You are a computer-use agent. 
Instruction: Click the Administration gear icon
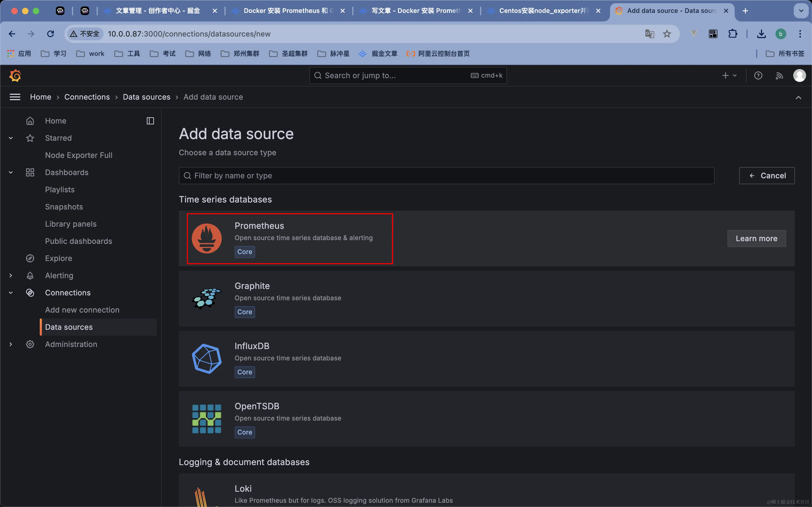[x=30, y=344]
